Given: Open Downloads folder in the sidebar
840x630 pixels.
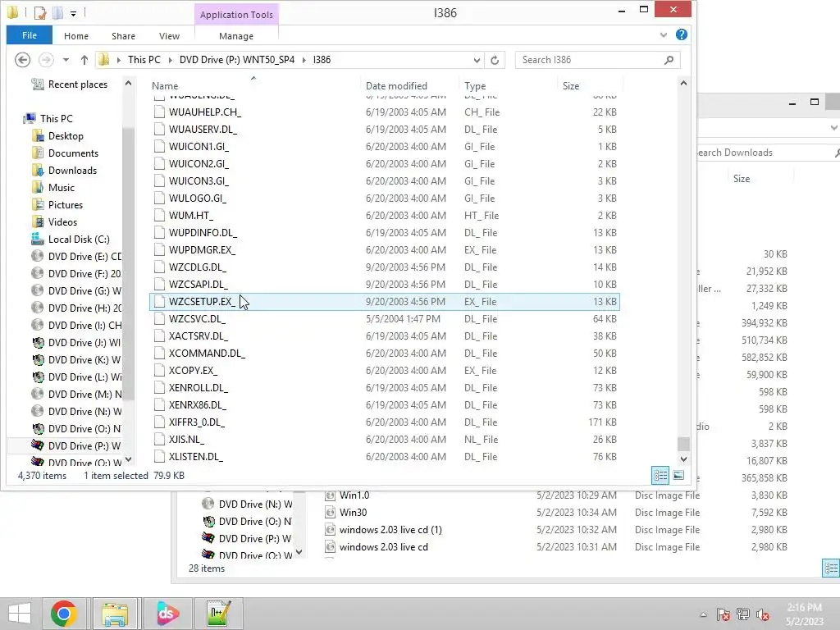Looking at the screenshot, I should click(x=64, y=171).
